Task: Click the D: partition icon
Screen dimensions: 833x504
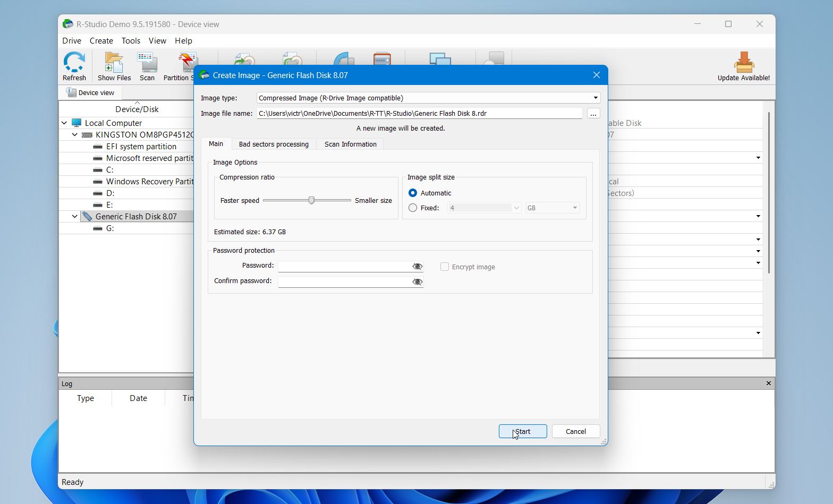Action: click(98, 193)
